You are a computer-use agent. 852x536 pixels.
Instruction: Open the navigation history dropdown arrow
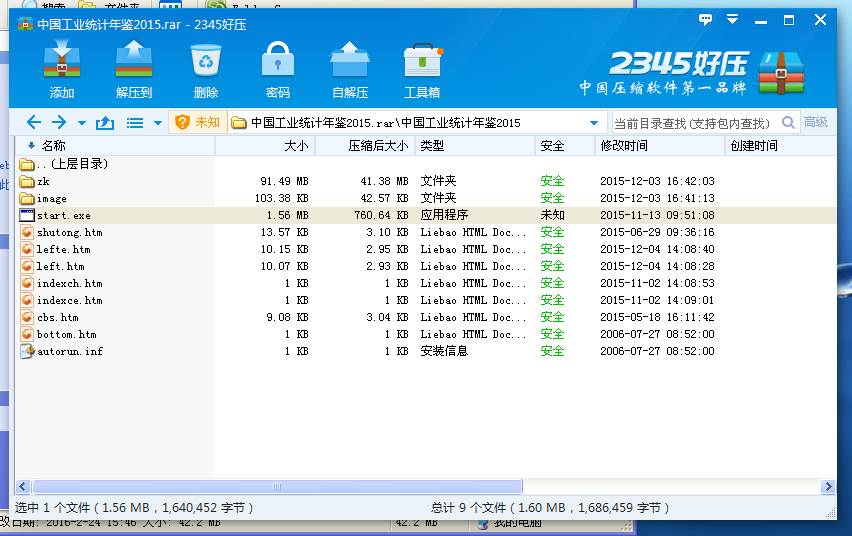point(82,123)
